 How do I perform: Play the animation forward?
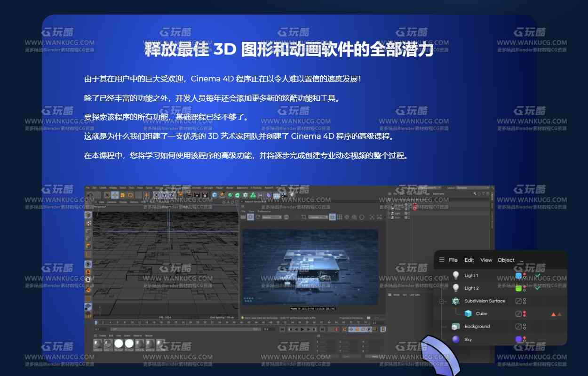(x=302, y=329)
